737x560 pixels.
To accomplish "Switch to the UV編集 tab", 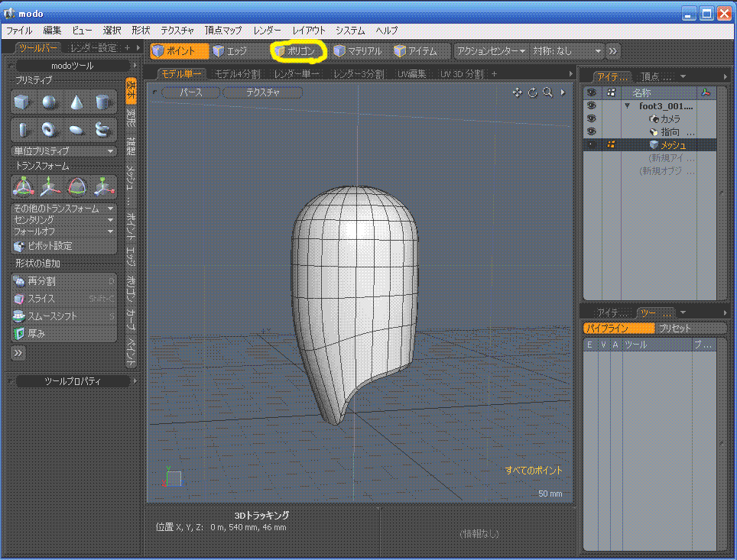I will (x=411, y=74).
